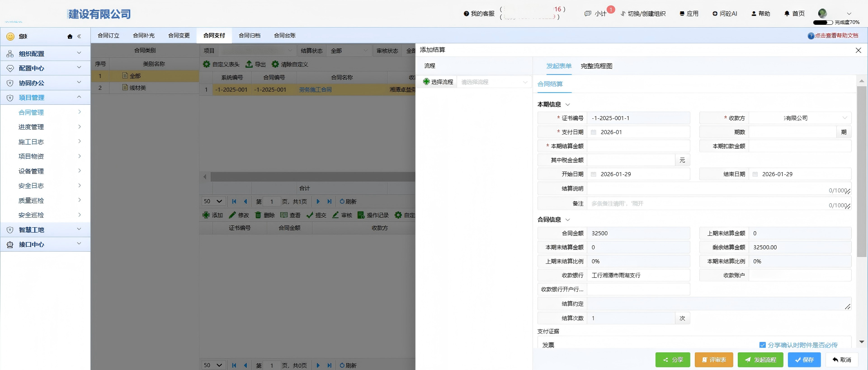The height and width of the screenshot is (370, 868).
Task: Click the 导出 export icon
Action: tap(249, 64)
